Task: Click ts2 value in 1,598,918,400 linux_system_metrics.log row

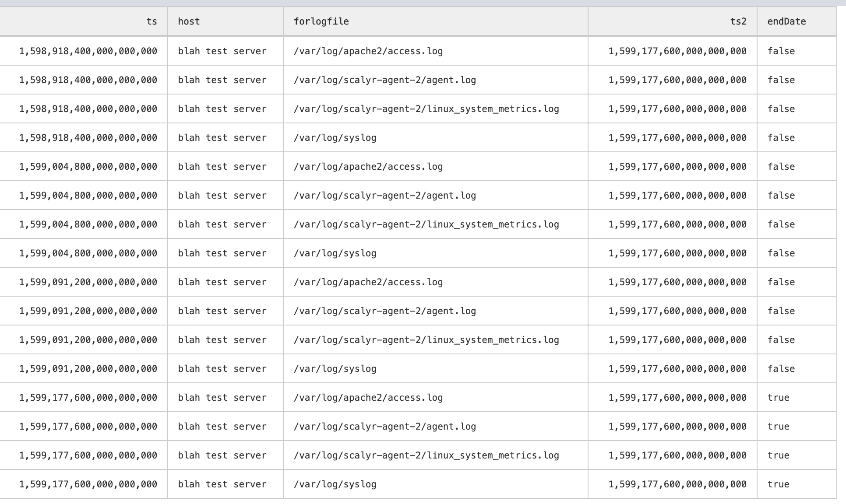Action: point(677,109)
